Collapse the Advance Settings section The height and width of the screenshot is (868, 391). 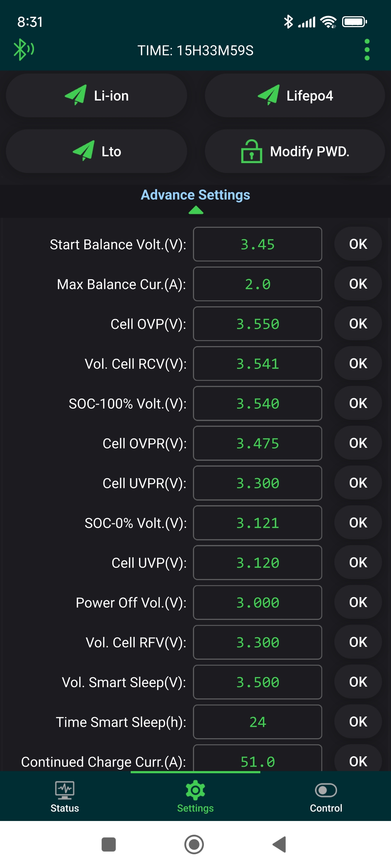pos(195,195)
